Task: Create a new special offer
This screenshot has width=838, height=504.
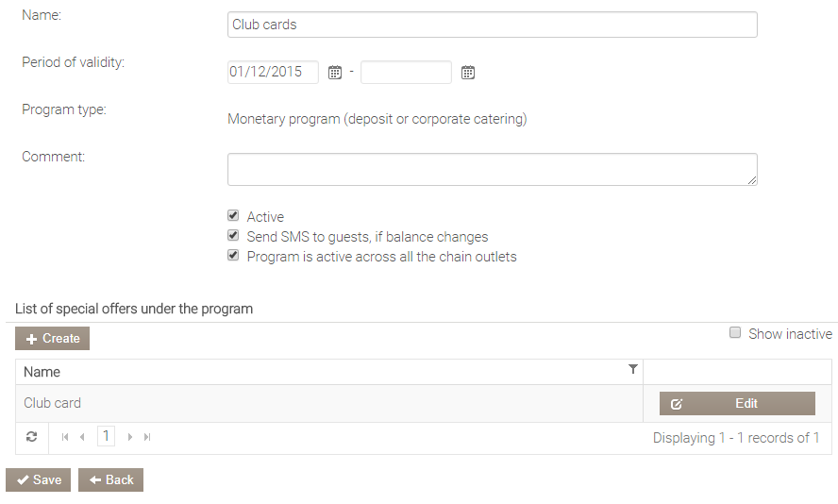Action: pos(53,339)
